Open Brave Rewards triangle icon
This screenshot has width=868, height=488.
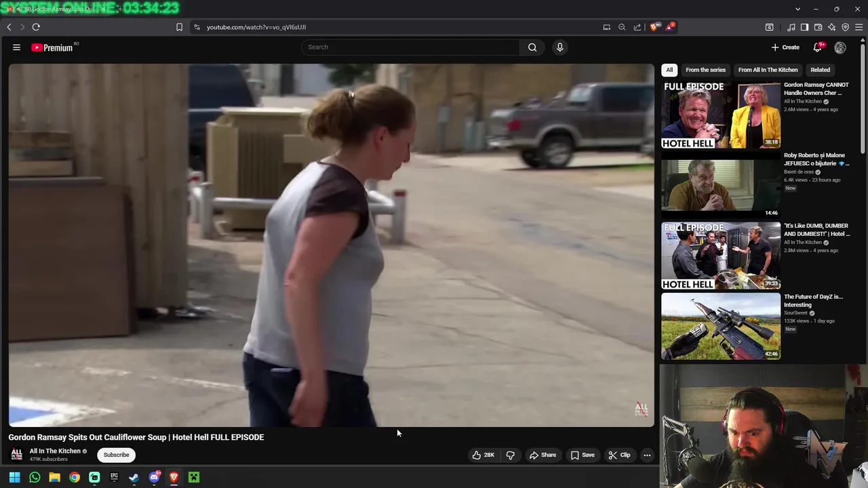point(670,27)
